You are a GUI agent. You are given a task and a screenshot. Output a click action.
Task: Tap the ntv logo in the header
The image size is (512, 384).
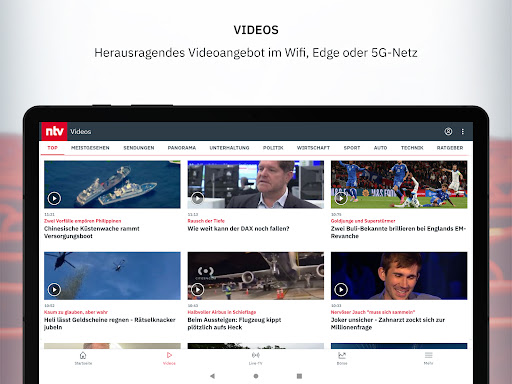54,131
